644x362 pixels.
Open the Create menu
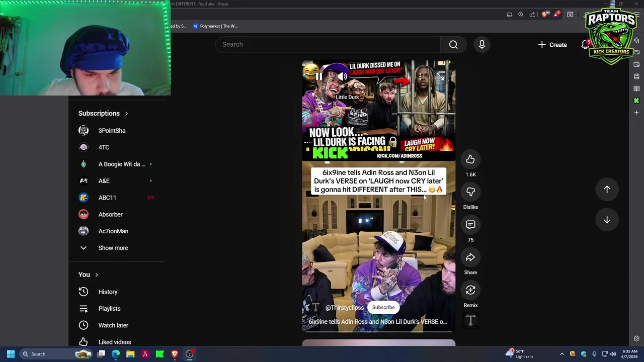(x=552, y=45)
